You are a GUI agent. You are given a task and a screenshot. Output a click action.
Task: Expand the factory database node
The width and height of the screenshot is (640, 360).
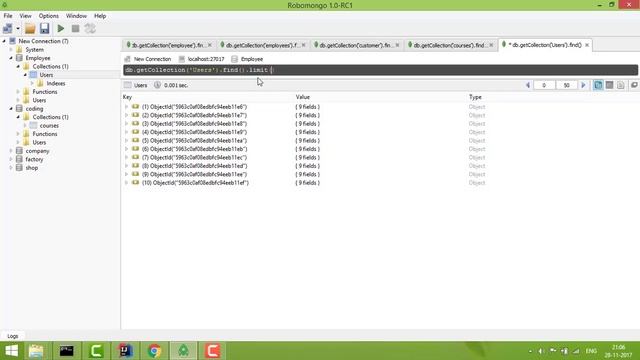pyautogui.click(x=11, y=160)
